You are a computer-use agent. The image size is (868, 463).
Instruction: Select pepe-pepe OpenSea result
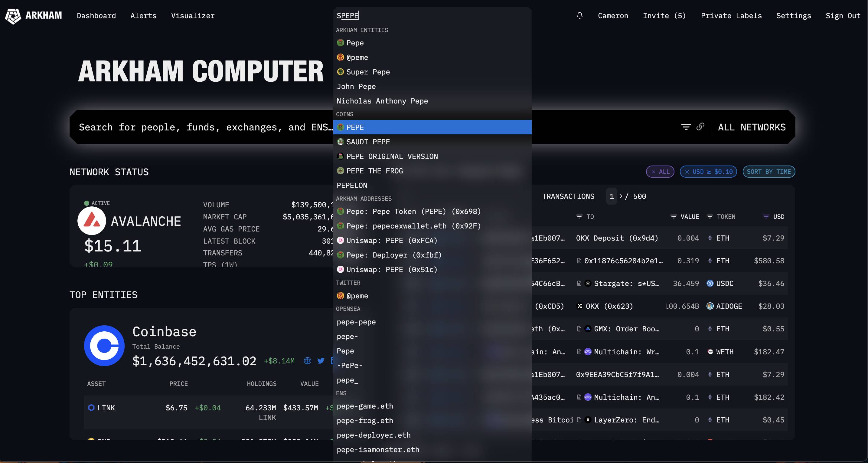[x=432, y=322]
